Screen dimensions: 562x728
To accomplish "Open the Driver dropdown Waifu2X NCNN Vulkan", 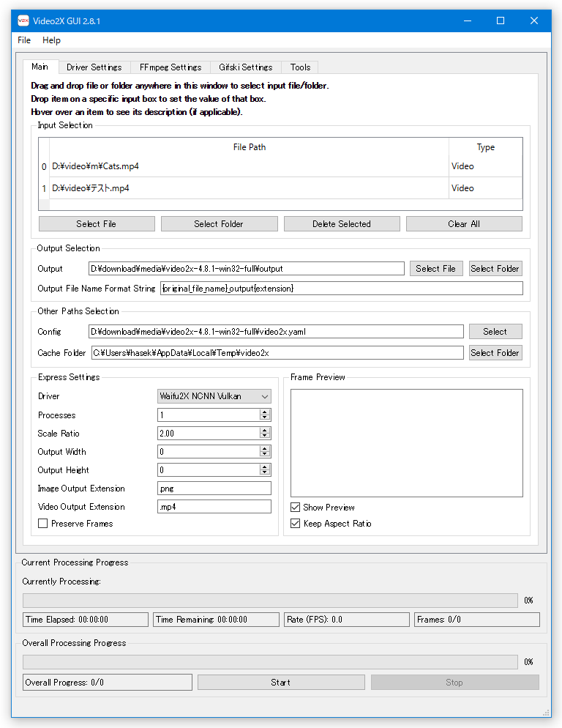I will (214, 396).
